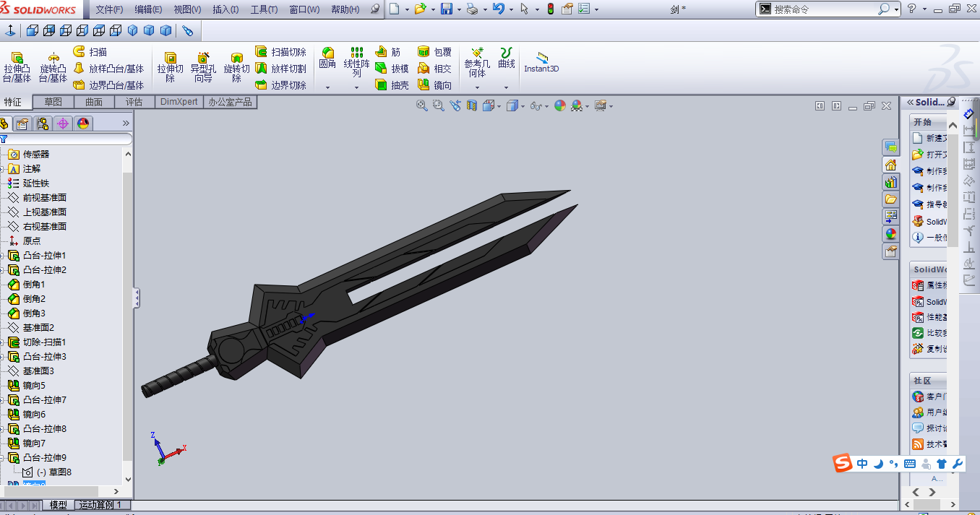Click the feature tree scrollbar down arrow
The image size is (980, 515).
(129, 479)
